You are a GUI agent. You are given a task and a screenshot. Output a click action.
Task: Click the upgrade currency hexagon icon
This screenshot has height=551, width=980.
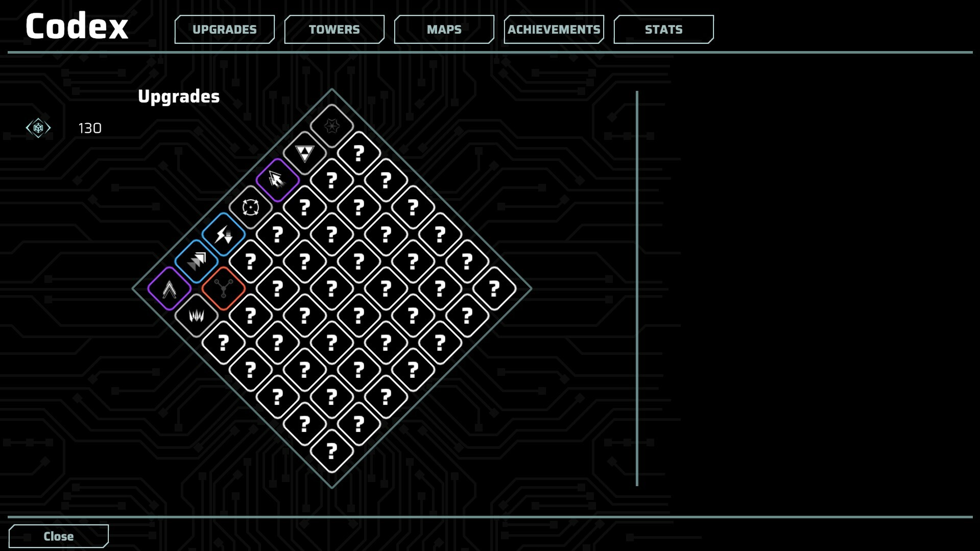(x=38, y=128)
